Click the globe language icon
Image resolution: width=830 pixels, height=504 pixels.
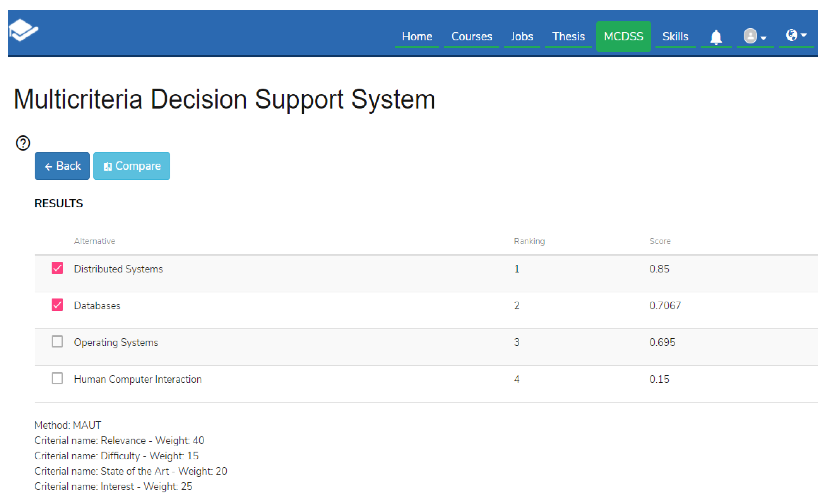[x=791, y=35]
